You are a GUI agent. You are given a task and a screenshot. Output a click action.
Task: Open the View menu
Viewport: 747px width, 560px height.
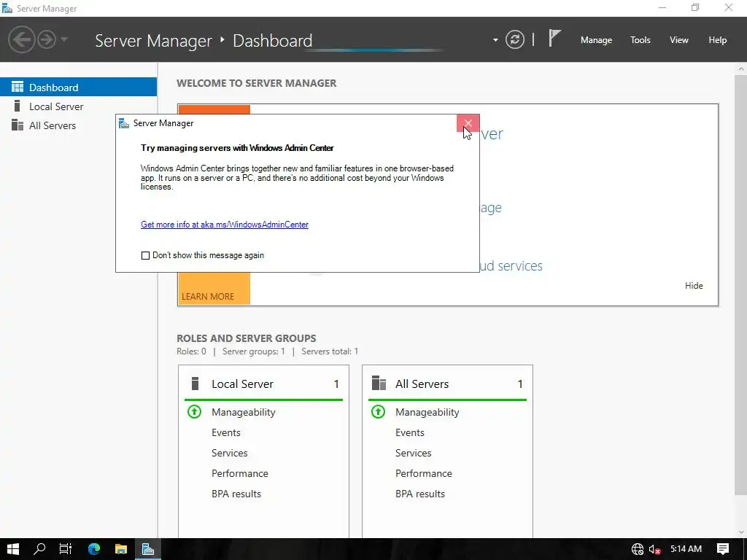click(678, 40)
